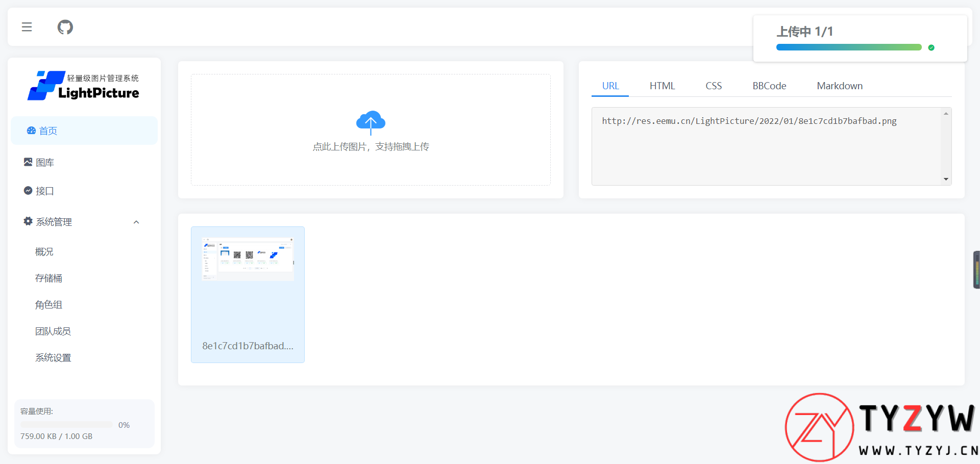The width and height of the screenshot is (980, 464).
Task: Click the gear icon beside 系统管理
Action: click(28, 221)
